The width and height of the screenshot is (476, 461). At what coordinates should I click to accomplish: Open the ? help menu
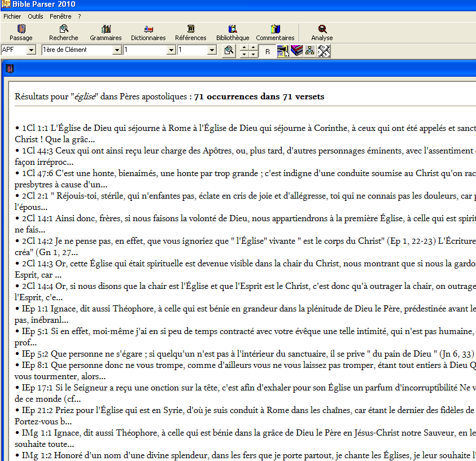80,16
